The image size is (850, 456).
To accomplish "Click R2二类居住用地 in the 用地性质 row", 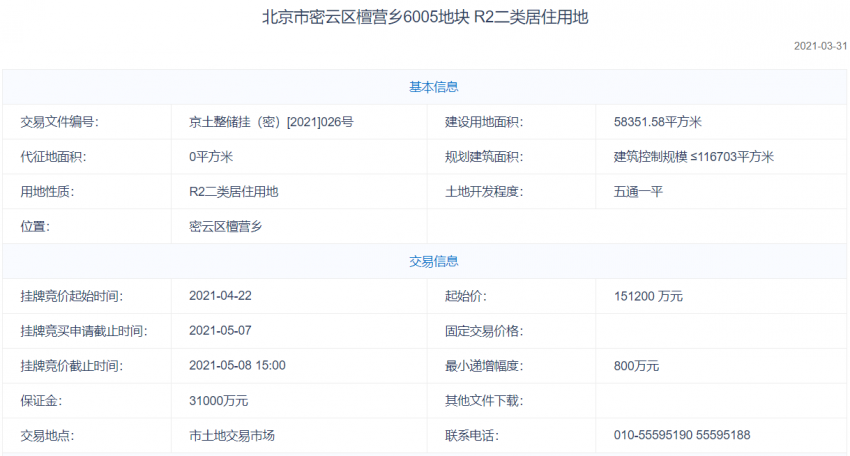I will pyautogui.click(x=234, y=191).
